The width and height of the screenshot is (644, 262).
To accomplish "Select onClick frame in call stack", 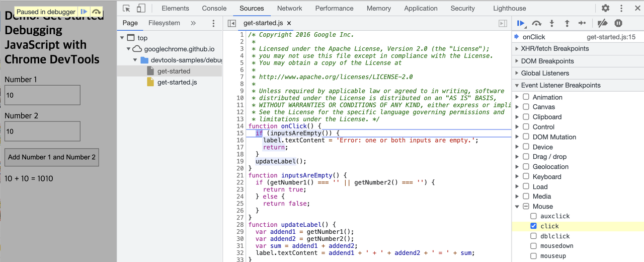I will coord(578,37).
